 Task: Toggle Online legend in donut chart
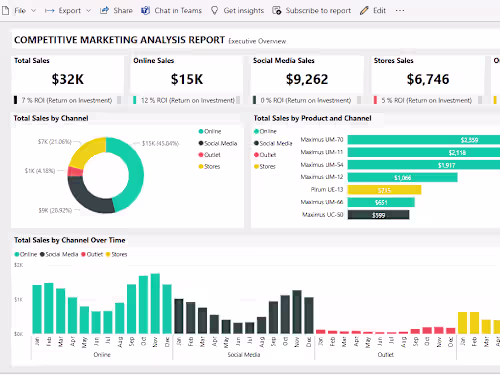pos(210,131)
